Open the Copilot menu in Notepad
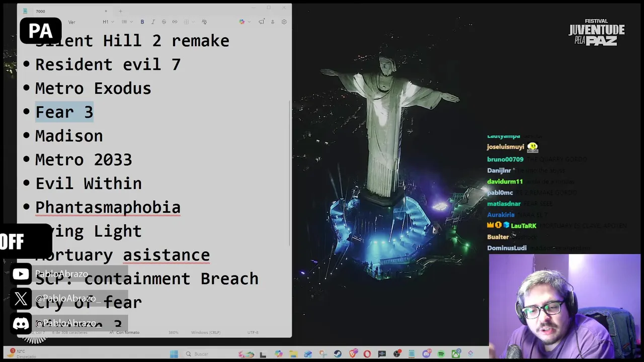Image resolution: width=644 pixels, height=362 pixels. point(244,22)
